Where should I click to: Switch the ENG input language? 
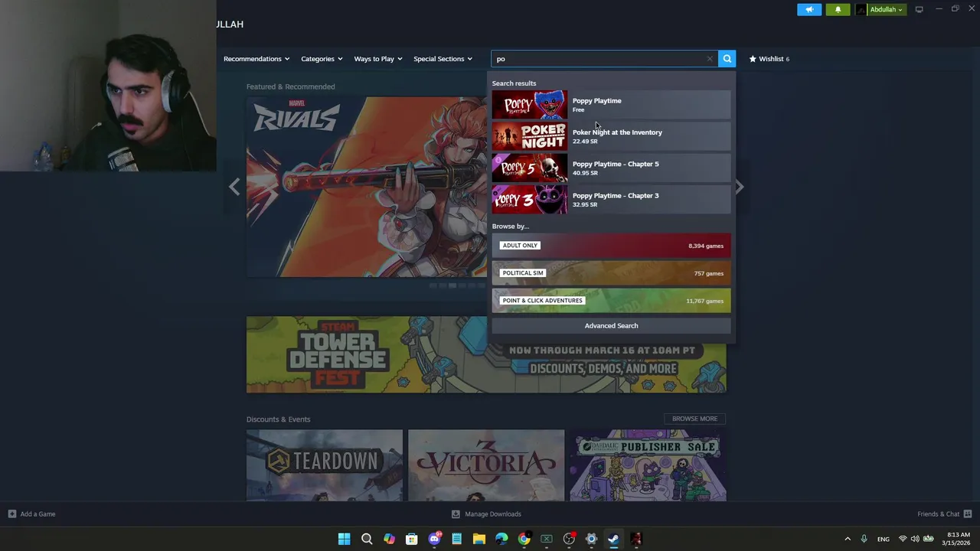coord(884,539)
